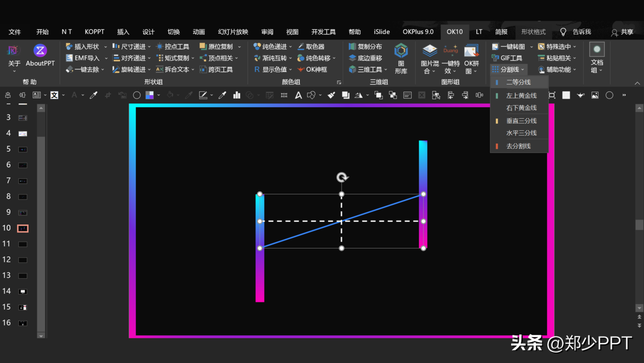
Task: Click the 复制分布 copy distribute tool
Action: [x=365, y=47]
